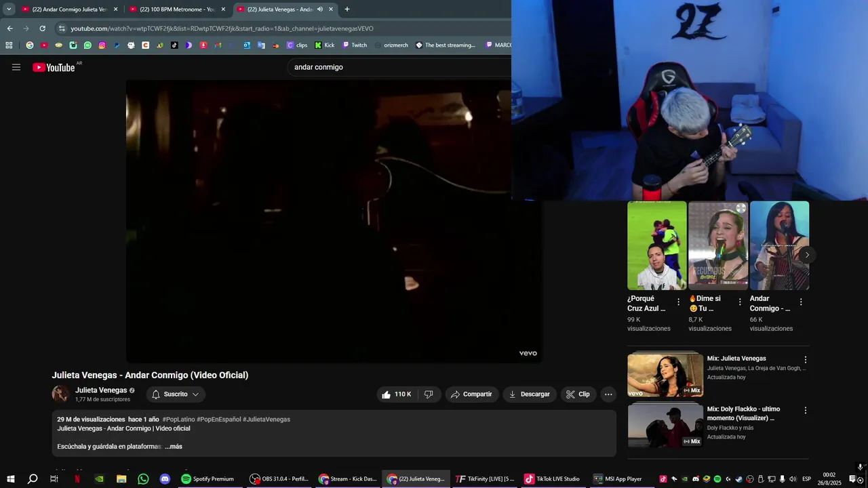Switch to TikTok LIVE Studio window
This screenshot has width=868, height=488.
click(552, 479)
